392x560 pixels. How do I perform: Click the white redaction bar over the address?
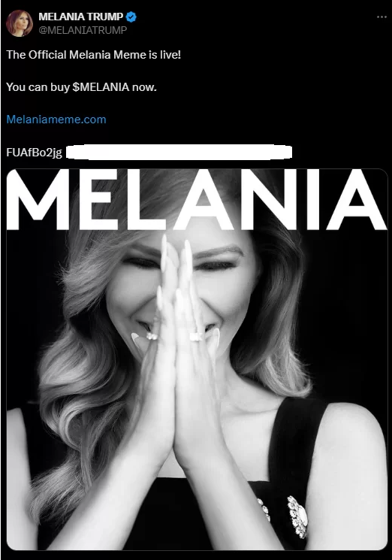coord(179,152)
